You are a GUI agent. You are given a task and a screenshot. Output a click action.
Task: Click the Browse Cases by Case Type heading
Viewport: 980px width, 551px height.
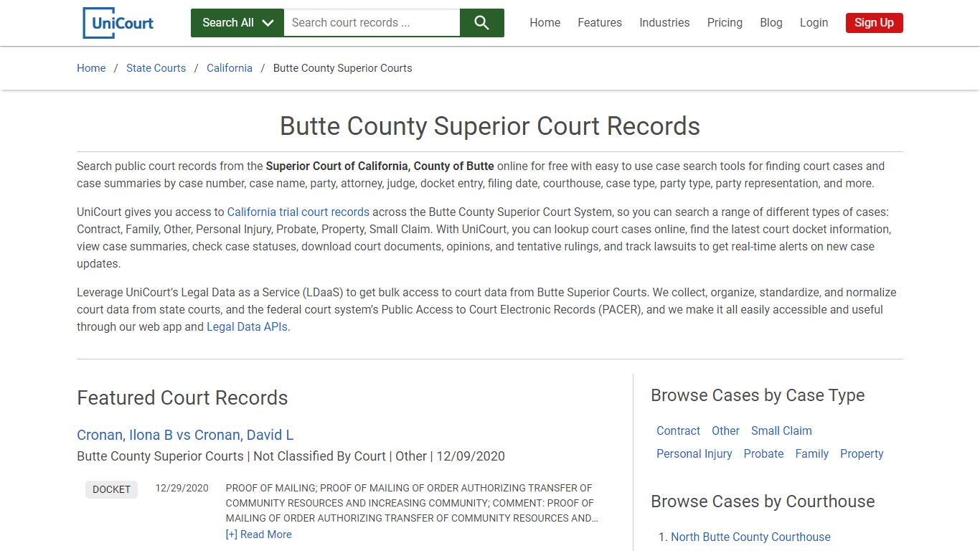758,395
